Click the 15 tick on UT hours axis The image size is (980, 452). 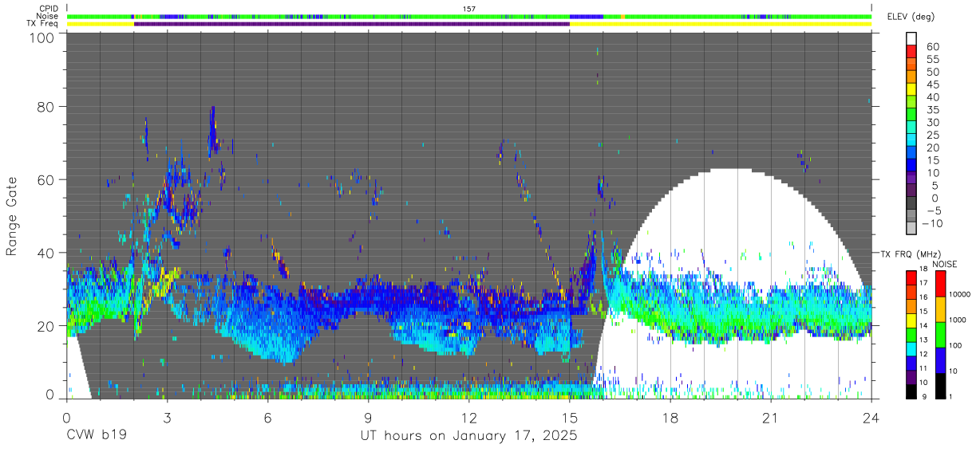(570, 418)
